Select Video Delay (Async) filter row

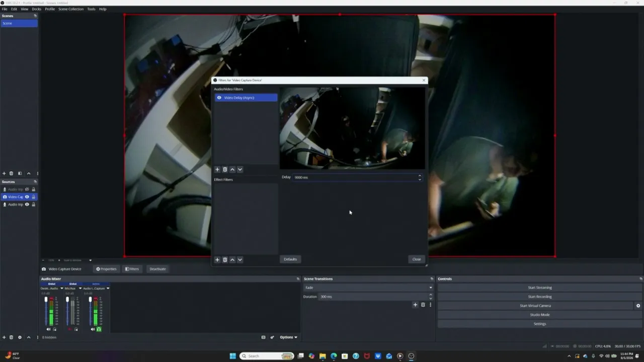(x=246, y=98)
